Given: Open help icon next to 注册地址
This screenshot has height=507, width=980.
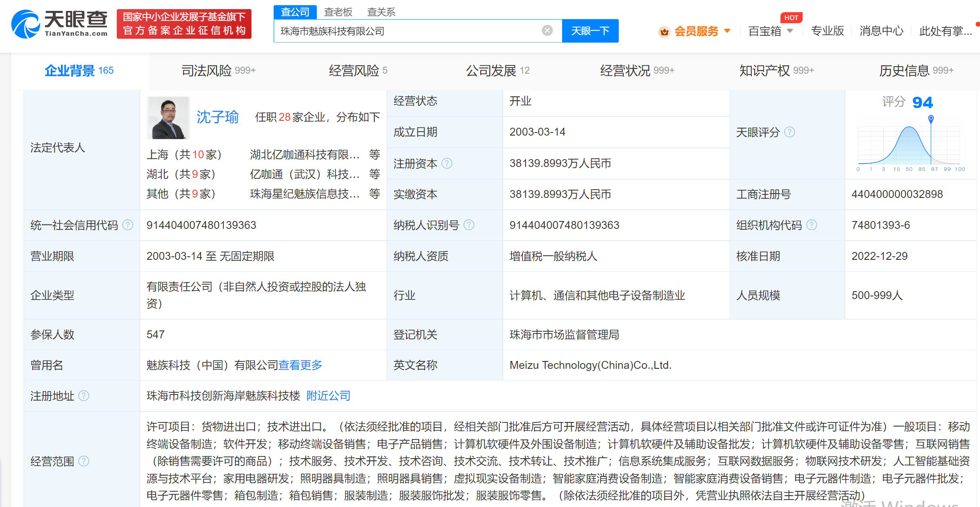Looking at the screenshot, I should point(84,396).
